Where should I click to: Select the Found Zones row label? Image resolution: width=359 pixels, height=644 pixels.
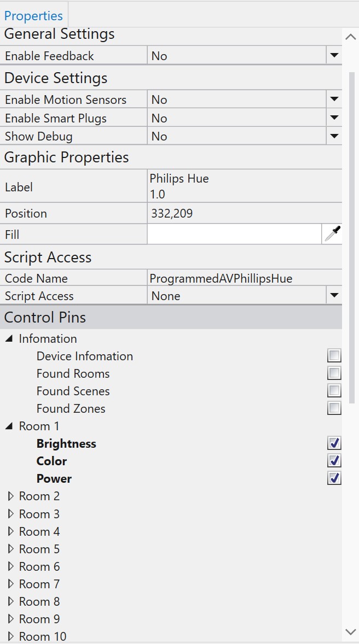tap(71, 409)
